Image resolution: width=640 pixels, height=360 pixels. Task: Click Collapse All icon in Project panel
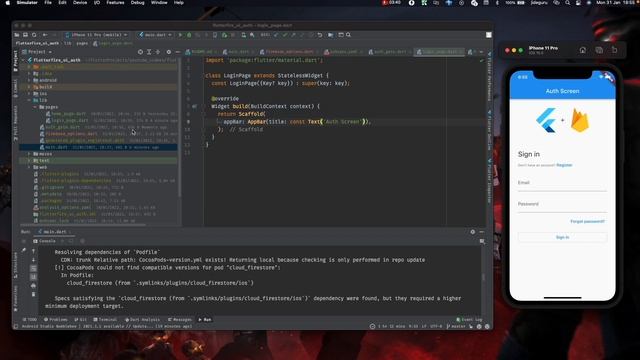[158, 52]
